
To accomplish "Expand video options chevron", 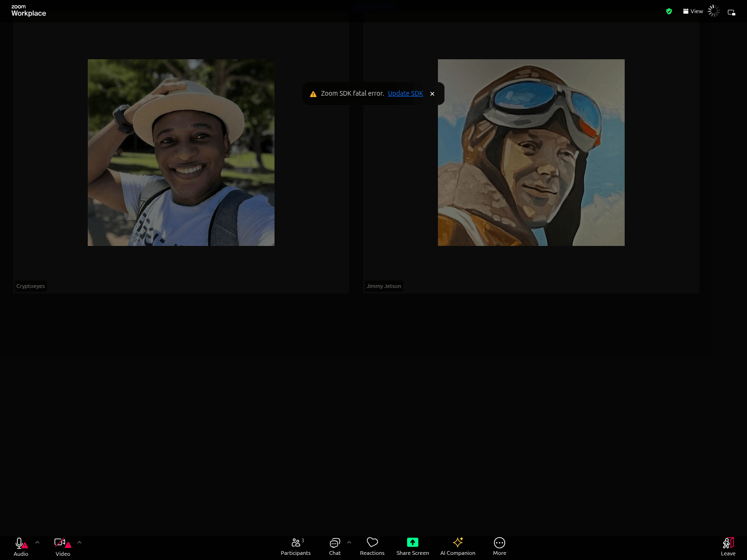I will click(x=79, y=542).
